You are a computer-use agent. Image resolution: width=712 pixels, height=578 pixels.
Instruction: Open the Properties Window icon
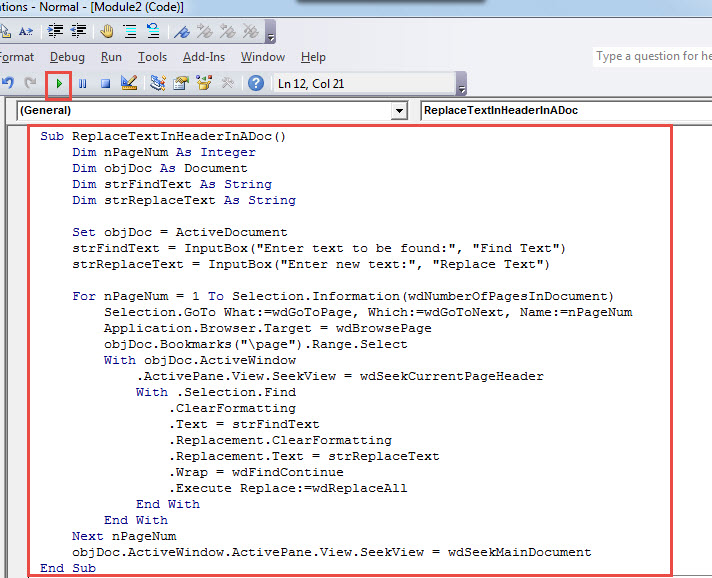(x=181, y=83)
